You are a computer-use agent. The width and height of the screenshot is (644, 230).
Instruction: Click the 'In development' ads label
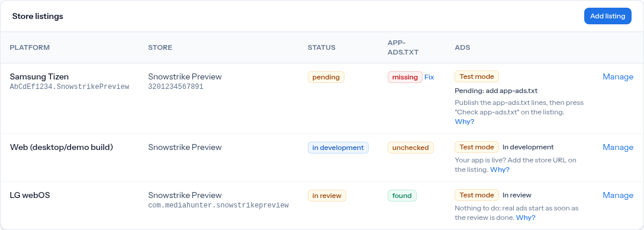coord(528,147)
